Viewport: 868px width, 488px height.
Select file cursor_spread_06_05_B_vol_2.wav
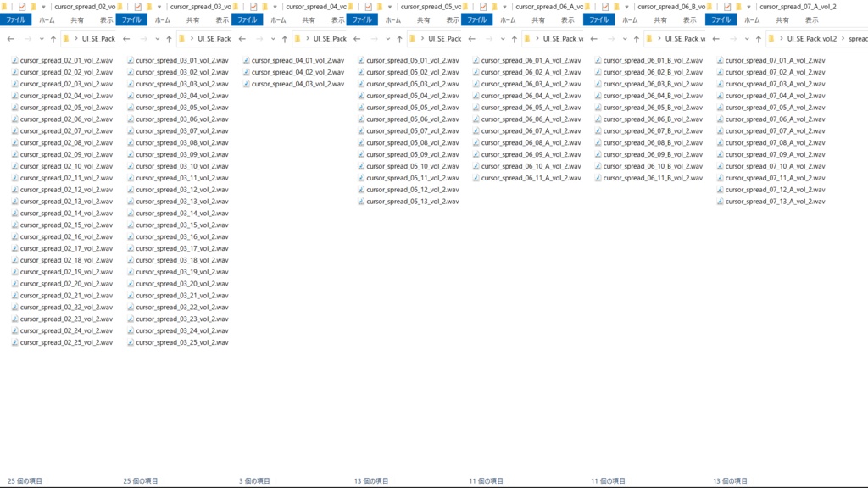(648, 108)
